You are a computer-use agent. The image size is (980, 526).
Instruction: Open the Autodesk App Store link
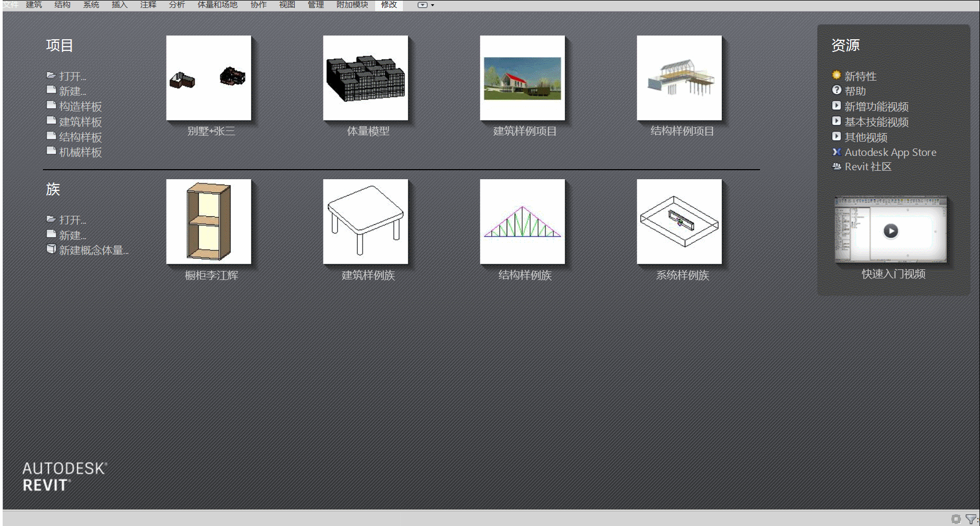pos(890,152)
